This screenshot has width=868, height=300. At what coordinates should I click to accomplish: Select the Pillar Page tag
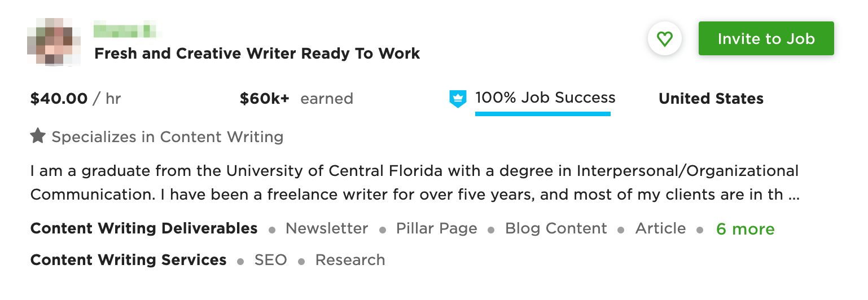click(x=436, y=228)
